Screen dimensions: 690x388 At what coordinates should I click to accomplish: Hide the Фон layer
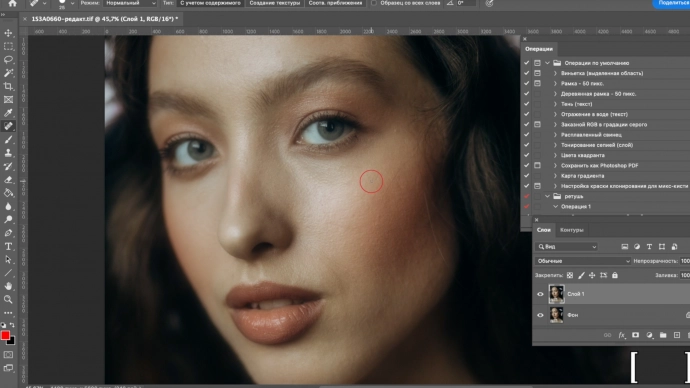pos(540,315)
